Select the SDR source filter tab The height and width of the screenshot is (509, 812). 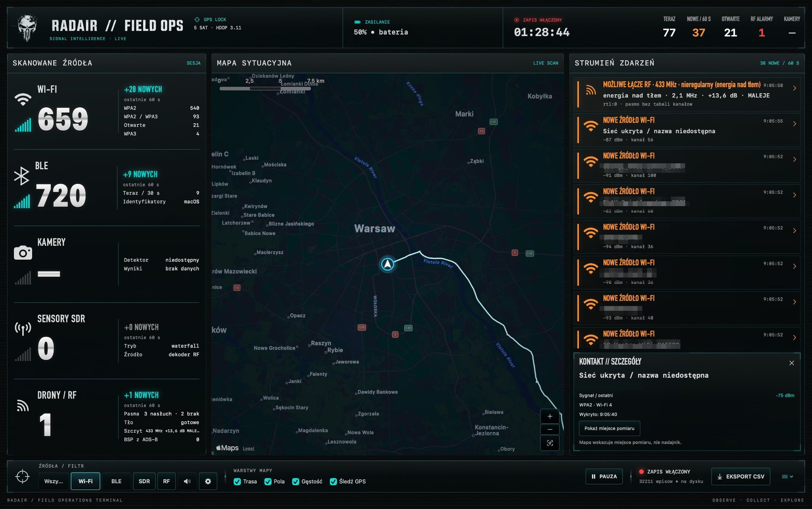144,481
